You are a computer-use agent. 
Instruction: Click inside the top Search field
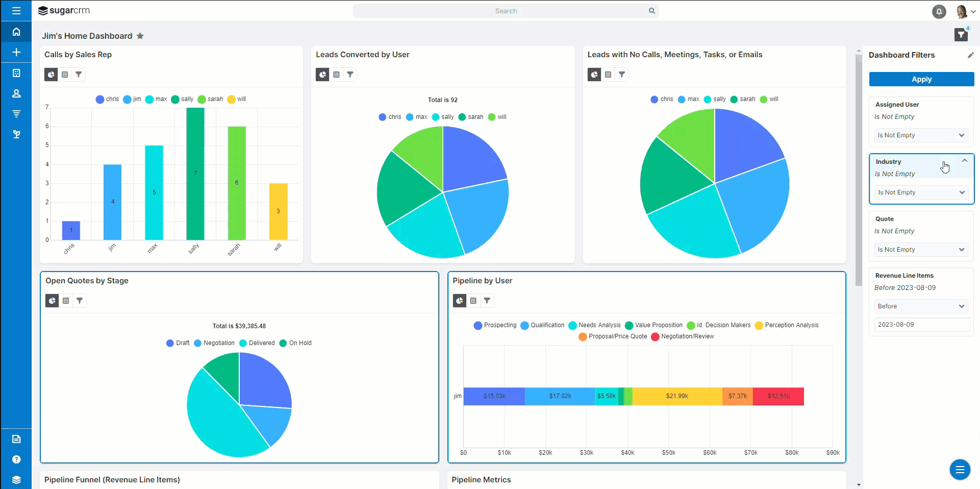[506, 11]
